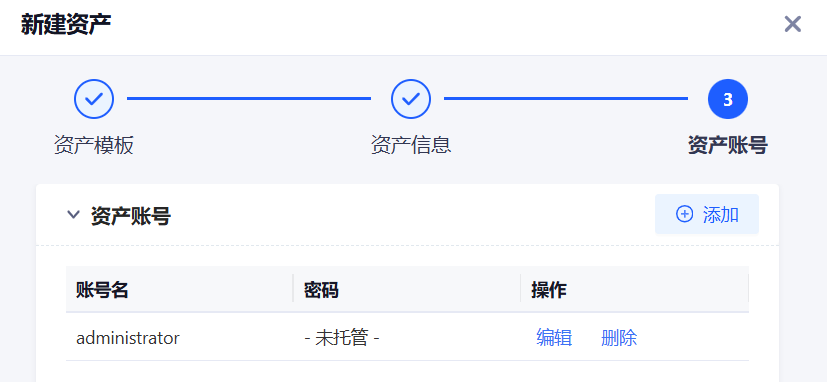Select step 3 circle for 资产账号
This screenshot has height=382, width=827.
(728, 99)
